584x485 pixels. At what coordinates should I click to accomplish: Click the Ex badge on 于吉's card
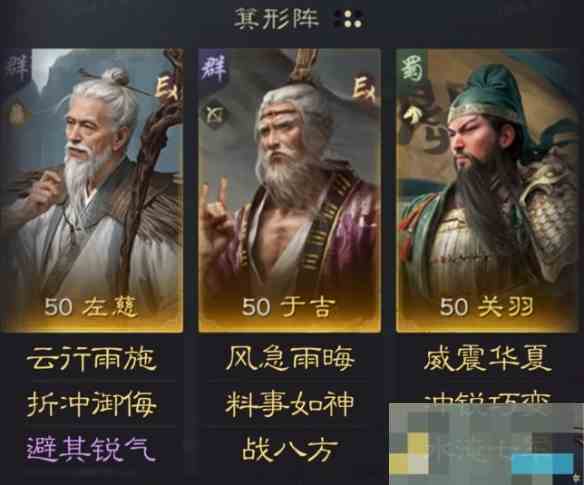tap(365, 89)
